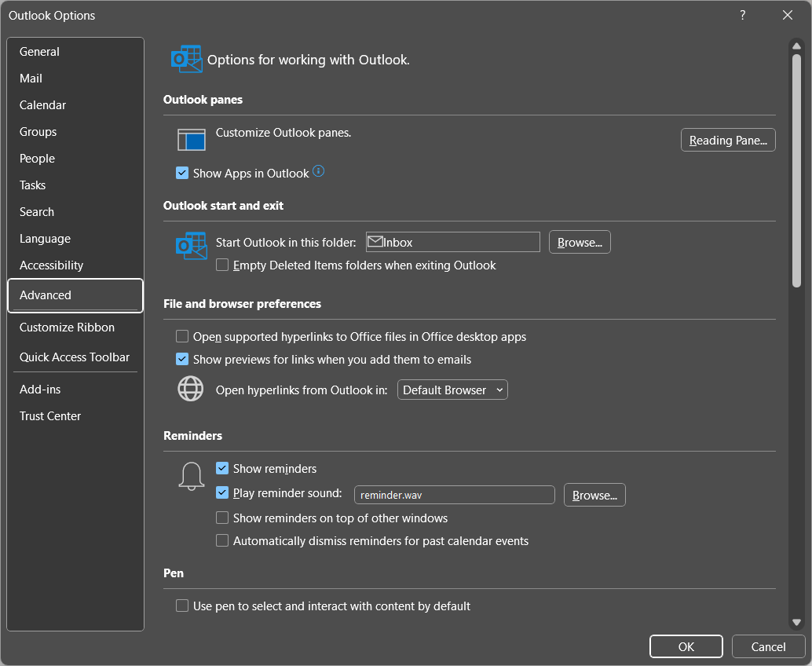Open the info icon beside Show Apps in Outlook
This screenshot has height=666, width=812.
coord(319,171)
